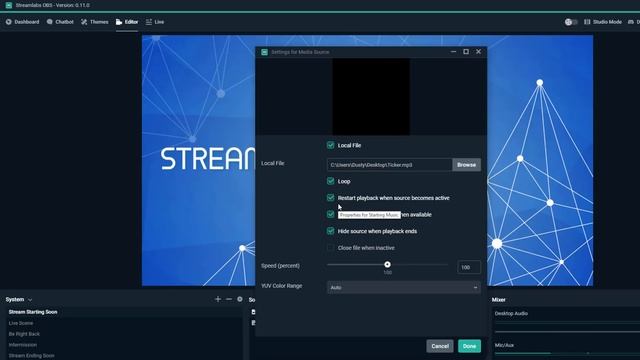This screenshot has width=640, height=360.
Task: Click the media source dialog icon
Action: coord(264,52)
